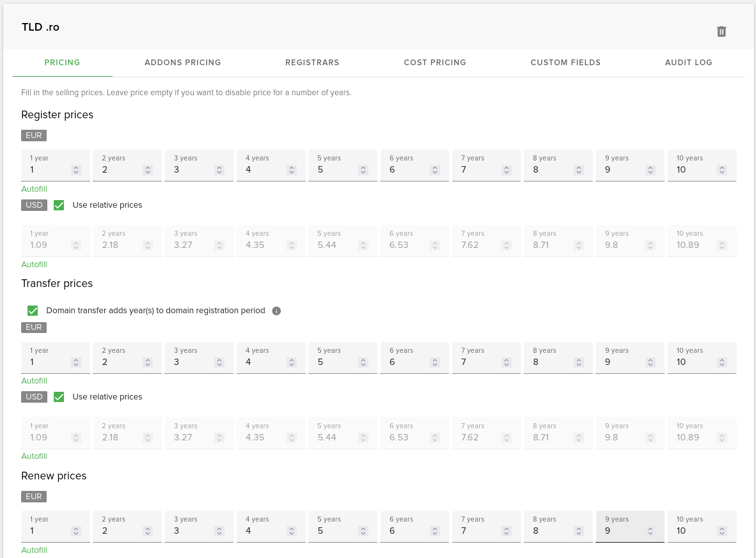Increment the 2 years renew price
The height and width of the screenshot is (558, 756).
pos(148,528)
